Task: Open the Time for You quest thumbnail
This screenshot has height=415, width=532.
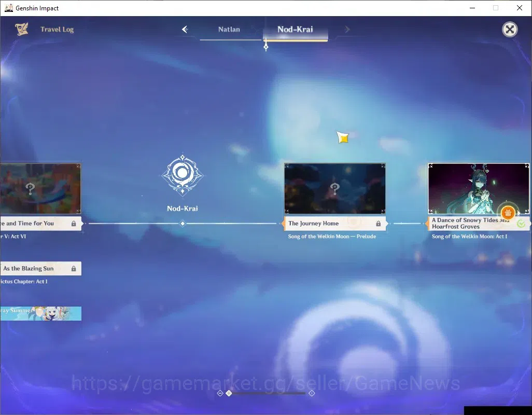Action: (40, 189)
